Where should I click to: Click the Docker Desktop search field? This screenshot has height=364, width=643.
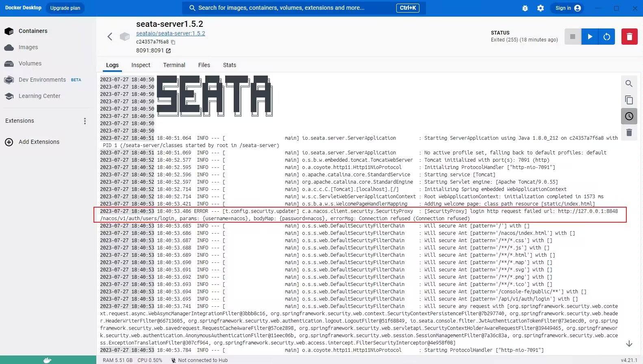click(304, 8)
